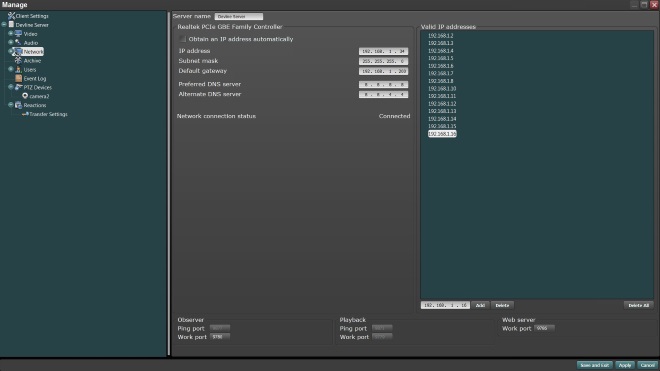Open Client Settings tools icon

coord(11,16)
